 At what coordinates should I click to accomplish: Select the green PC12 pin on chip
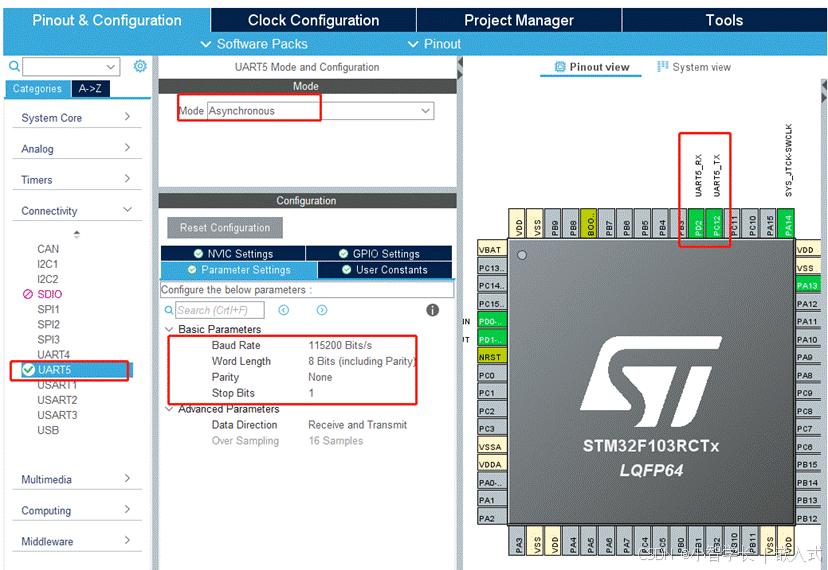point(716,223)
